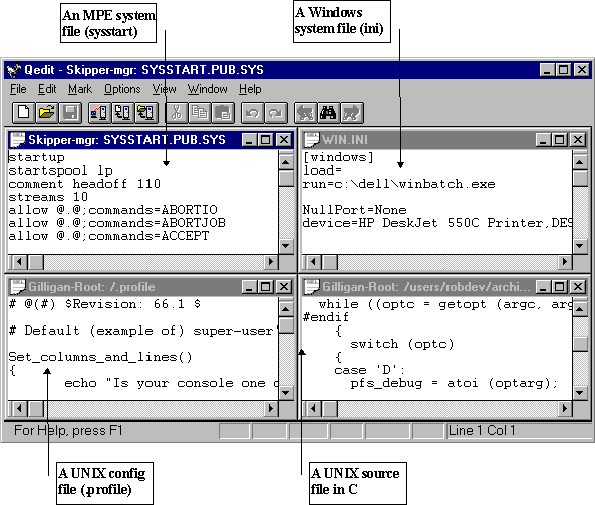Click the Cut scissors toolbar icon
Viewport: 595px width, 505px height.
coord(177,113)
